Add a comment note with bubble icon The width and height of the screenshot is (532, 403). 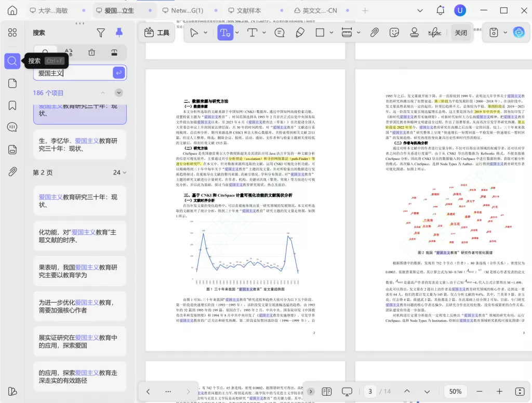click(280, 33)
